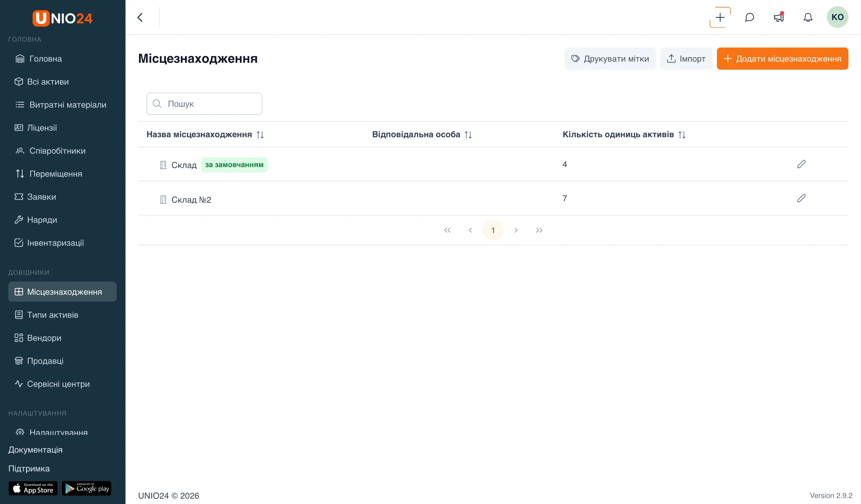Open Наряди in sidebar
The image size is (861, 504).
(62, 220)
